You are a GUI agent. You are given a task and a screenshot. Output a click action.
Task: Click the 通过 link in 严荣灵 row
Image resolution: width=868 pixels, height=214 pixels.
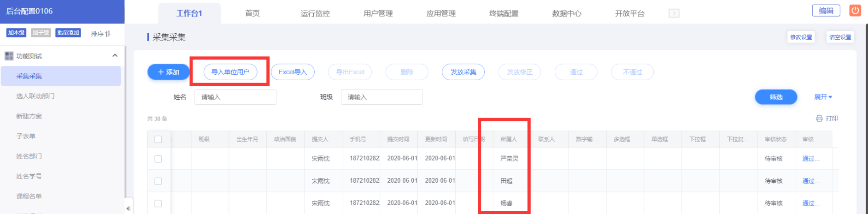pos(810,159)
